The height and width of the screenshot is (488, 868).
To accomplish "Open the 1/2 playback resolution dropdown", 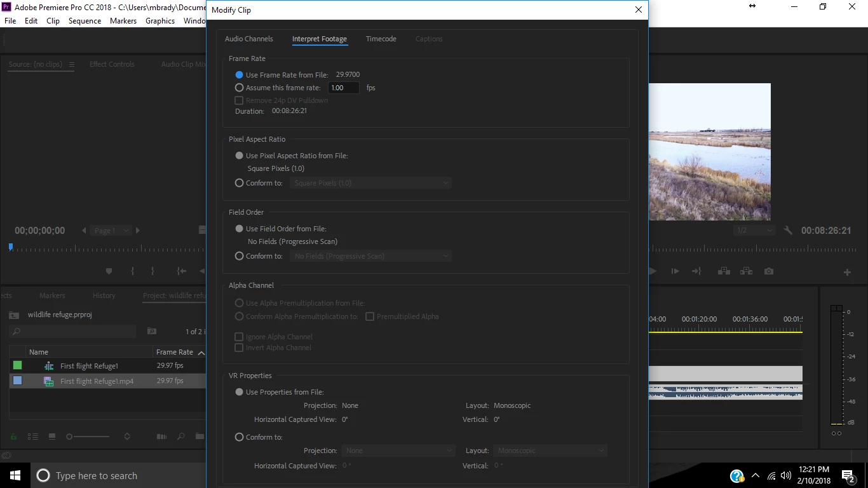I will [755, 231].
